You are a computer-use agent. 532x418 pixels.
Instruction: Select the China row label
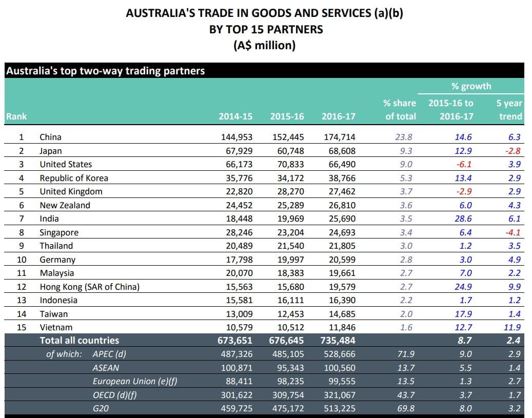[x=51, y=137]
